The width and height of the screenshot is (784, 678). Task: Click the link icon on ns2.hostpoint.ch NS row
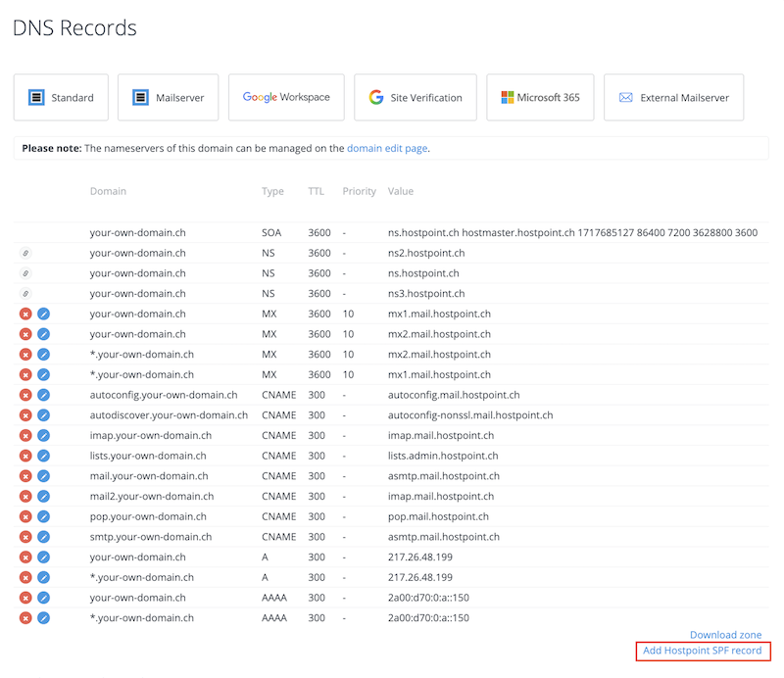pyautogui.click(x=25, y=253)
